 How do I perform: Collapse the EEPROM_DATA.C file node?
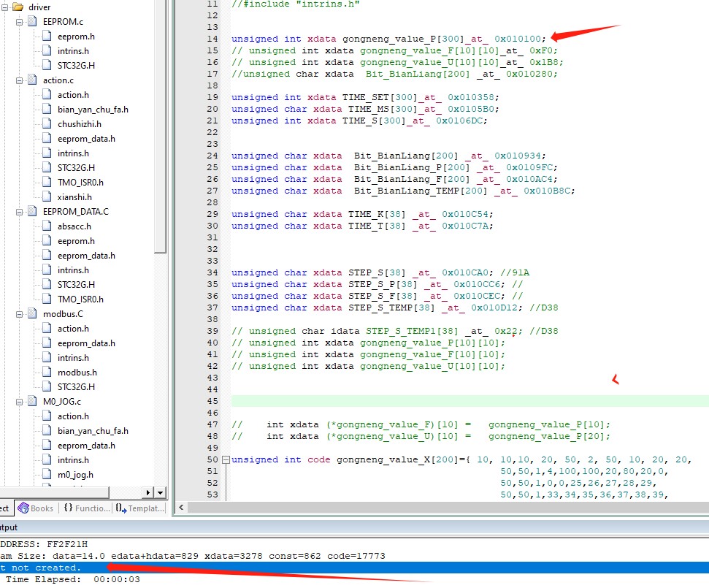pyautogui.click(x=20, y=212)
